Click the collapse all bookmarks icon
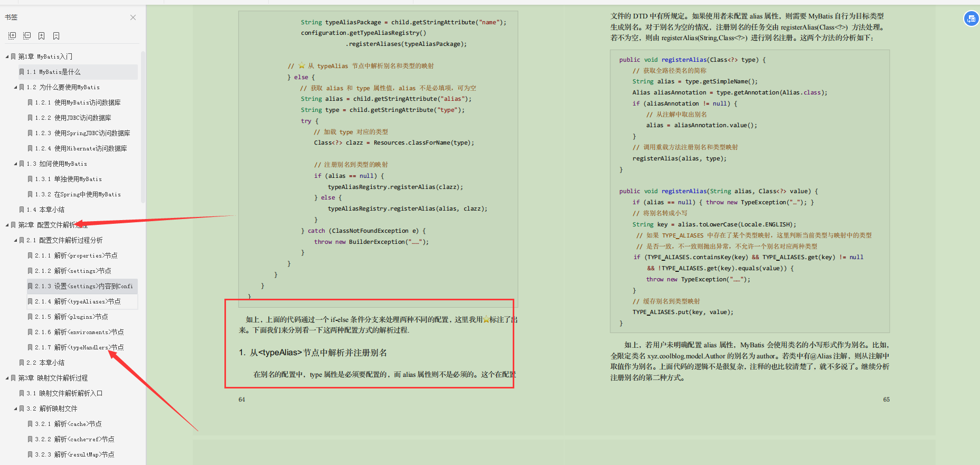The image size is (980, 465). point(27,36)
